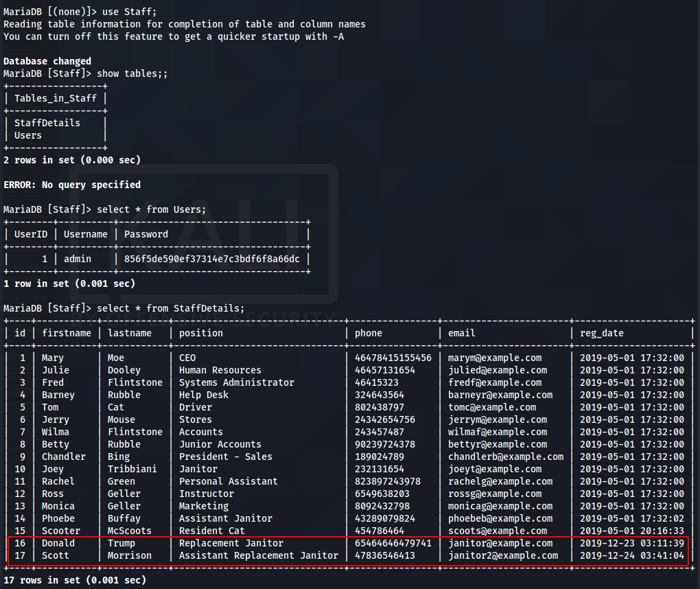Click the 'select * from StaffDetails;' query
Image resolution: width=700 pixels, height=589 pixels.
170,308
